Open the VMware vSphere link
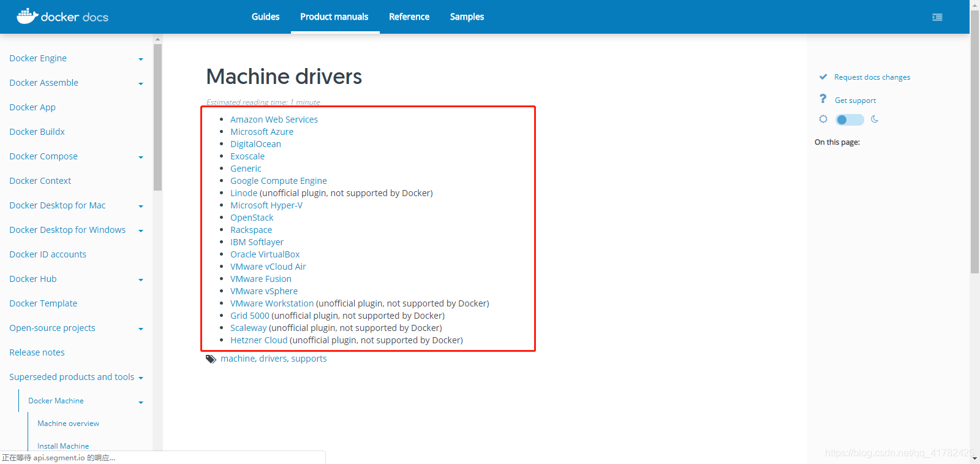 (264, 291)
